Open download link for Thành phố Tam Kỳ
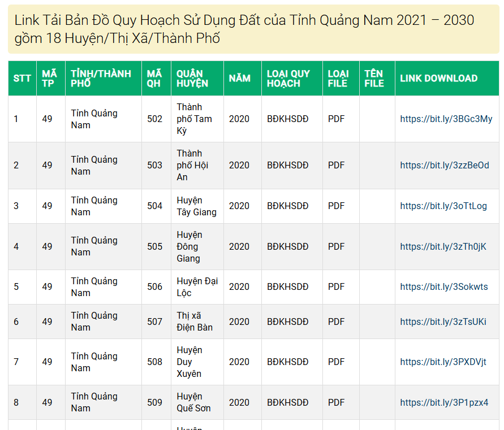Image resolution: width=504 pixels, height=430 pixels. 447,119
